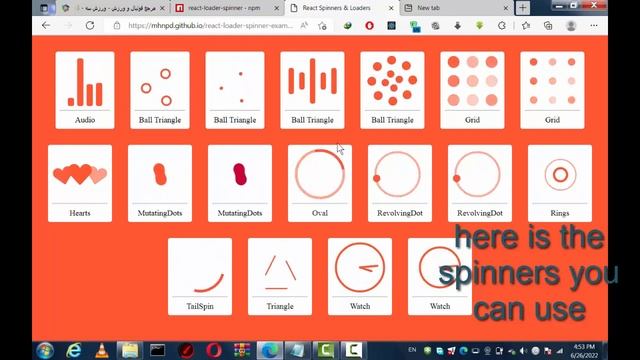
Task: Focus the address bar URL field
Action: coord(210,25)
